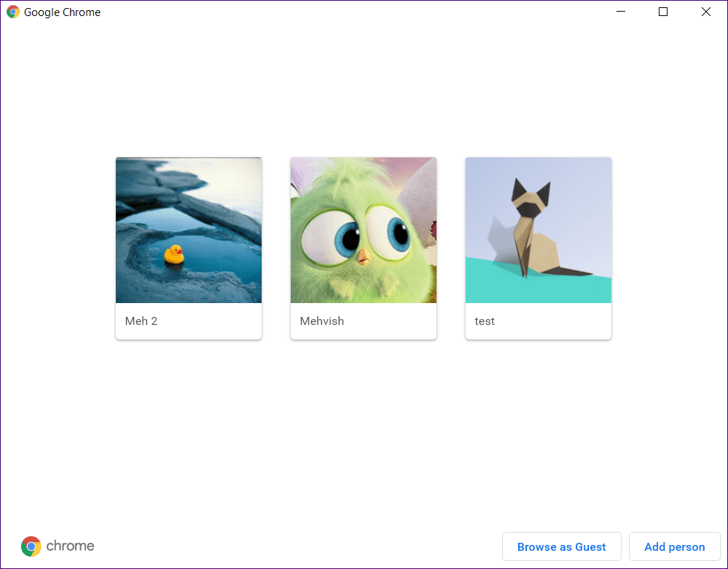The width and height of the screenshot is (728, 569).
Task: Select the Mehvish profile green bird picture
Action: point(364,230)
